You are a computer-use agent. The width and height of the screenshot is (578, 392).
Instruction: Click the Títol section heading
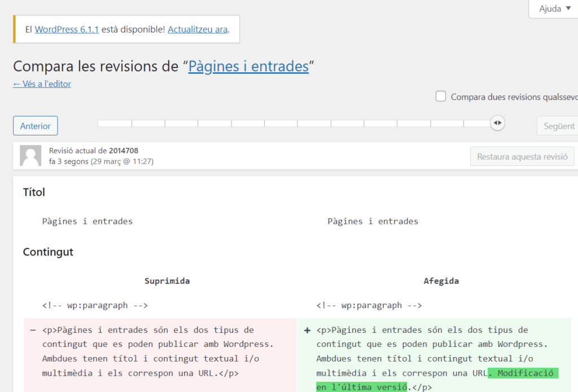pyautogui.click(x=34, y=192)
